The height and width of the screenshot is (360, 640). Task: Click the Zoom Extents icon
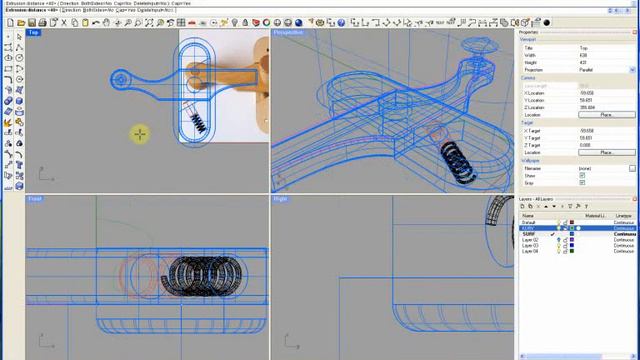click(149, 23)
